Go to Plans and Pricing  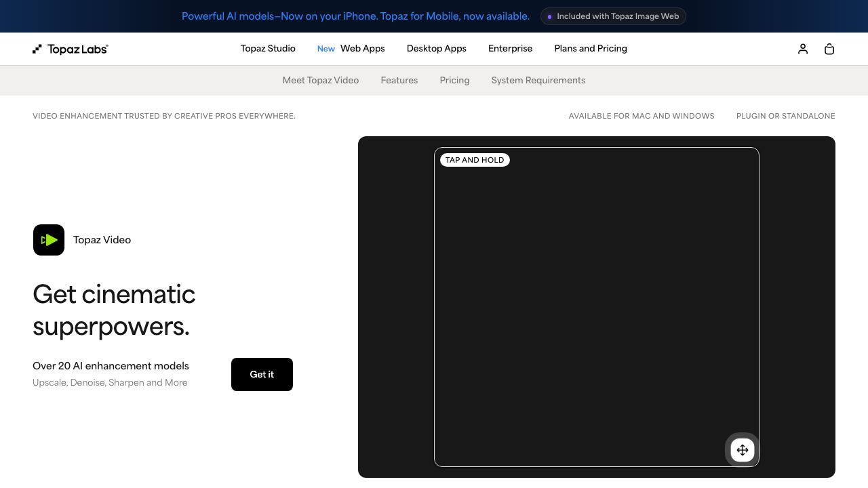click(x=591, y=49)
